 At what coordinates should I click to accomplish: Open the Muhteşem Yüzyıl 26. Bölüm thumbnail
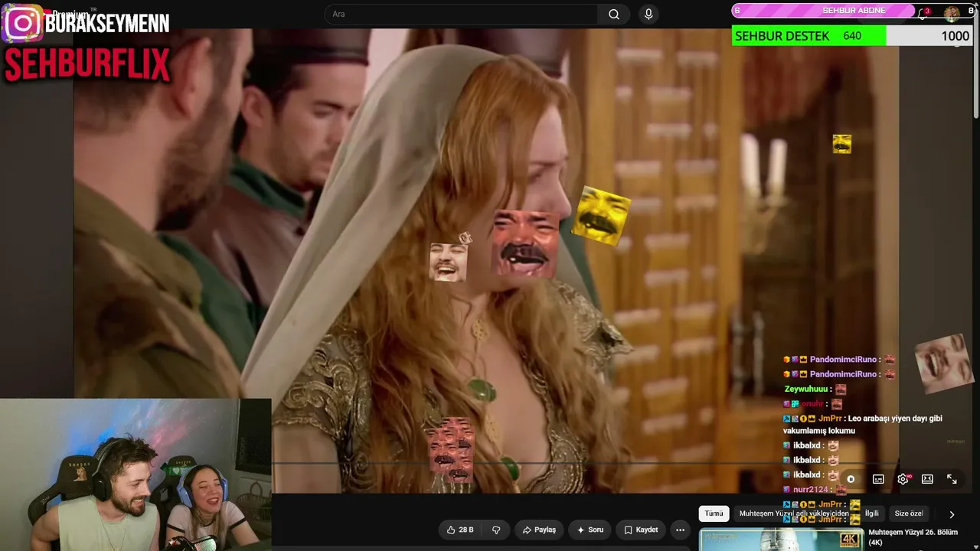(781, 540)
